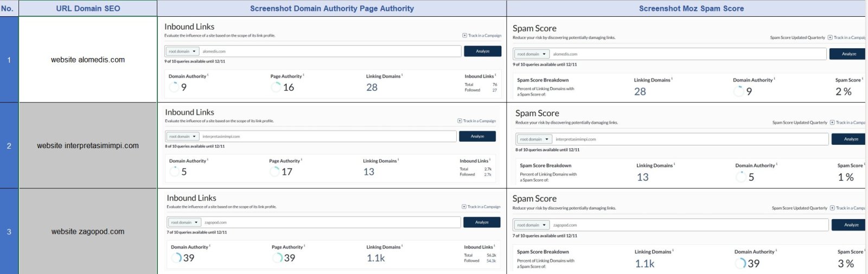The width and height of the screenshot is (868, 274).
Task: Select the 'website zagopod.com' cell
Action: 88,232
